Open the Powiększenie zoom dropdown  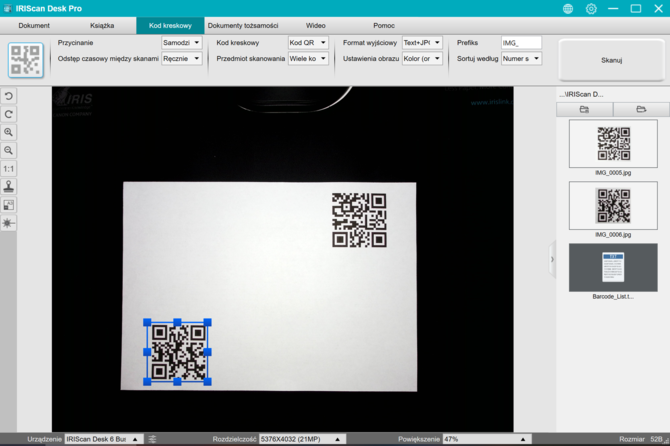click(487, 439)
